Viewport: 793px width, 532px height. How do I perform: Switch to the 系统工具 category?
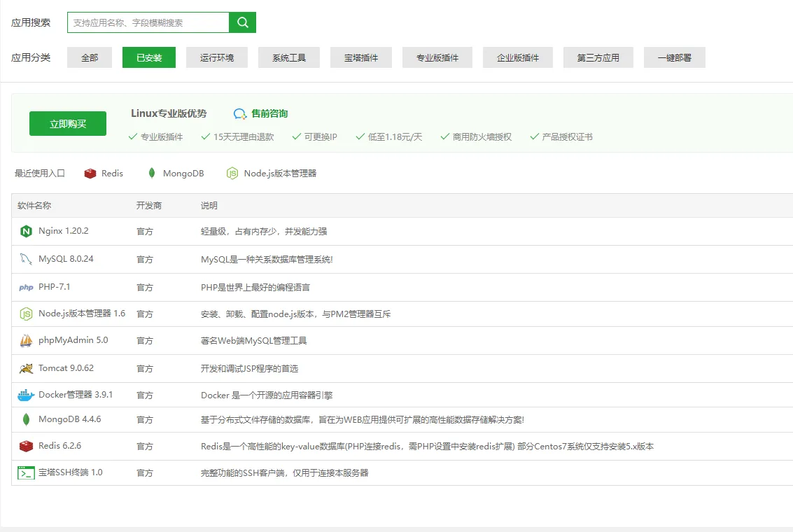pyautogui.click(x=289, y=57)
